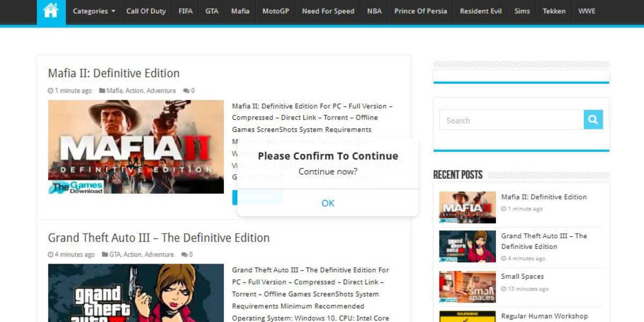Viewport: 644px width, 322px height.
Task: Select Prince Of Persia in navbar
Action: click(421, 11)
